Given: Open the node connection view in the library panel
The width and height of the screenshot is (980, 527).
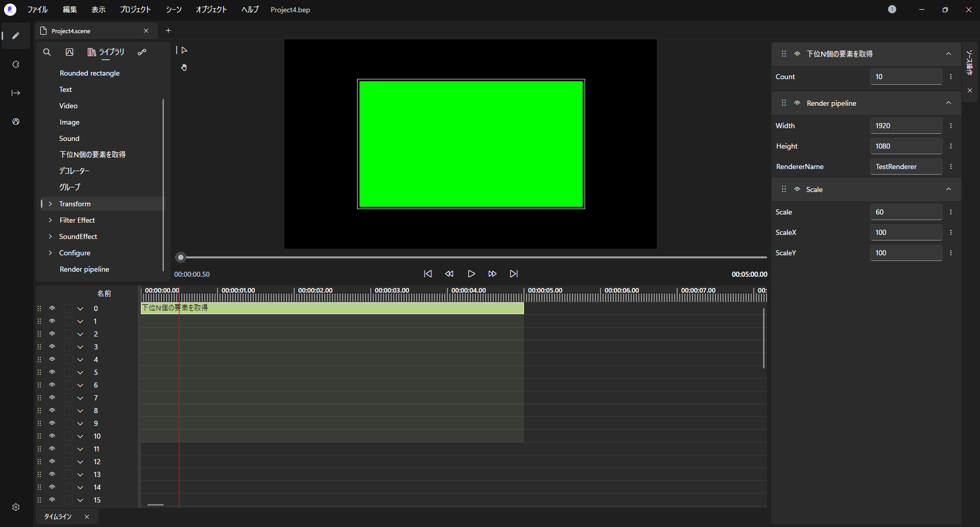Looking at the screenshot, I should [x=142, y=52].
